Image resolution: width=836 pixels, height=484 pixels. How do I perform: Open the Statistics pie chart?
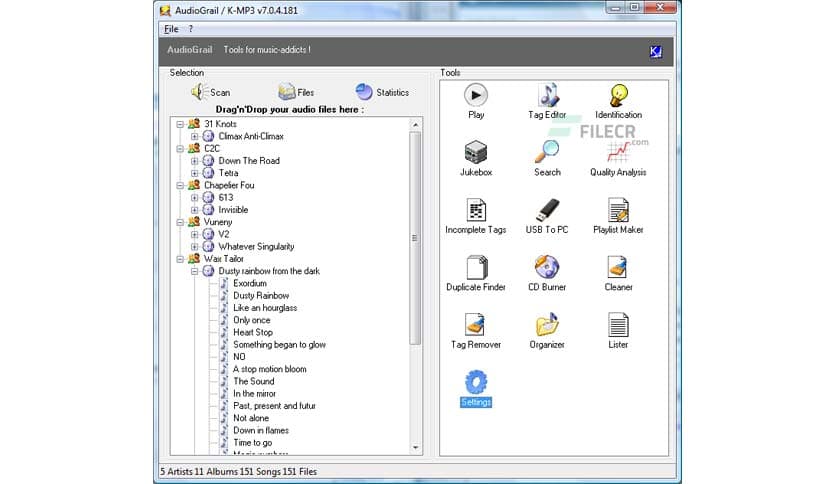382,92
